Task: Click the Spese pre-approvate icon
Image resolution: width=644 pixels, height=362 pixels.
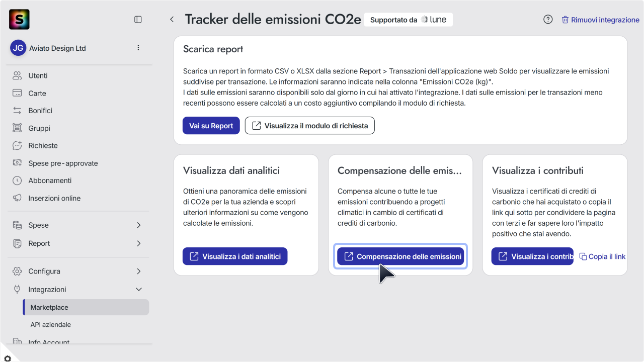Action: coord(17,163)
